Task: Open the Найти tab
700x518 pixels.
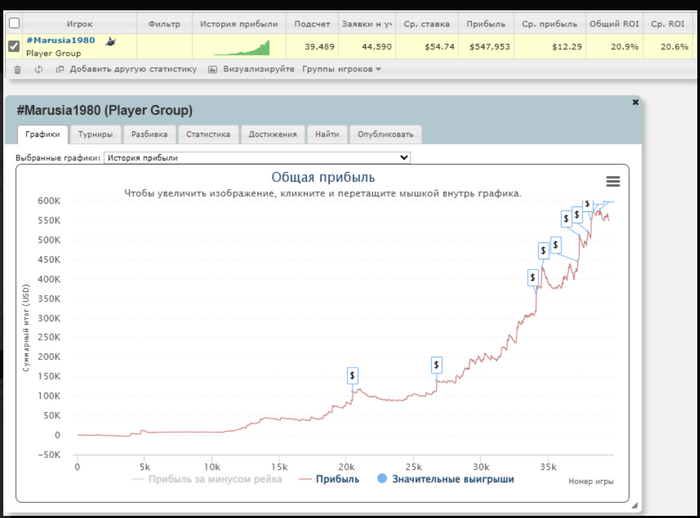Action: [327, 134]
